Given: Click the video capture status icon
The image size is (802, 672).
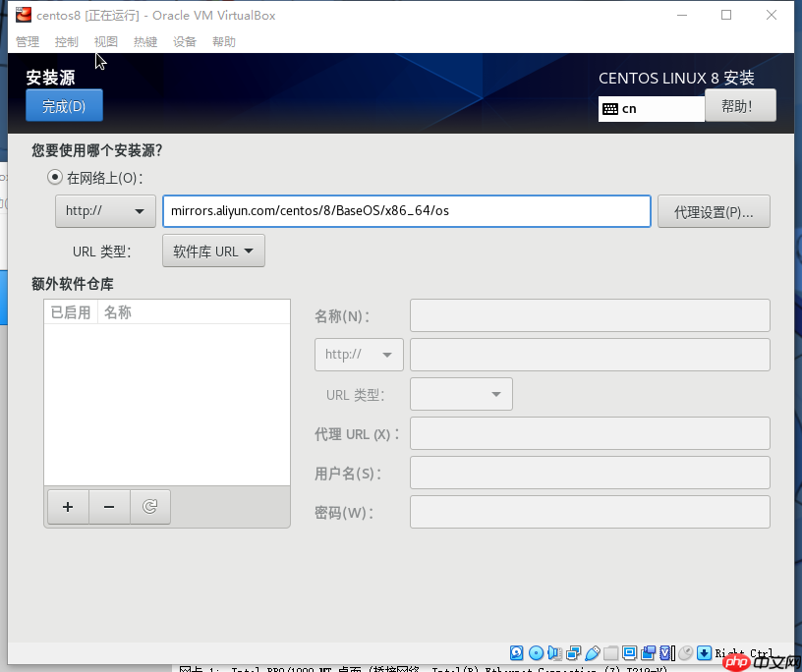Looking at the screenshot, I should [648, 652].
